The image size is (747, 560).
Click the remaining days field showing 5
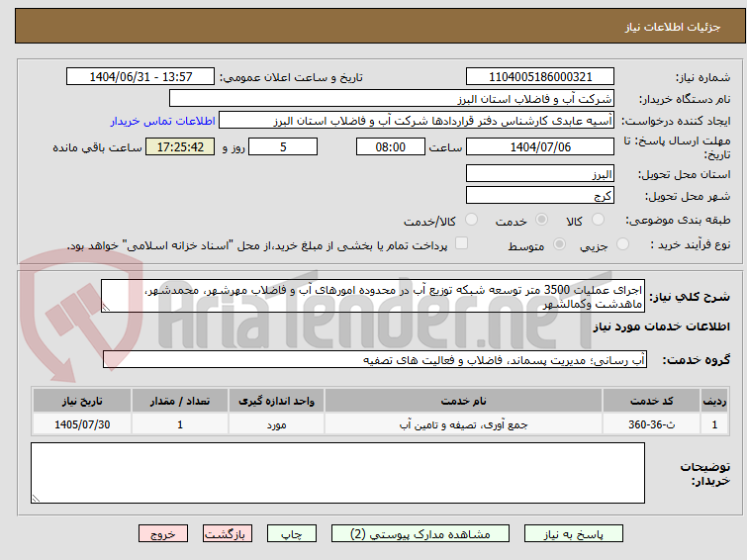pos(283,146)
